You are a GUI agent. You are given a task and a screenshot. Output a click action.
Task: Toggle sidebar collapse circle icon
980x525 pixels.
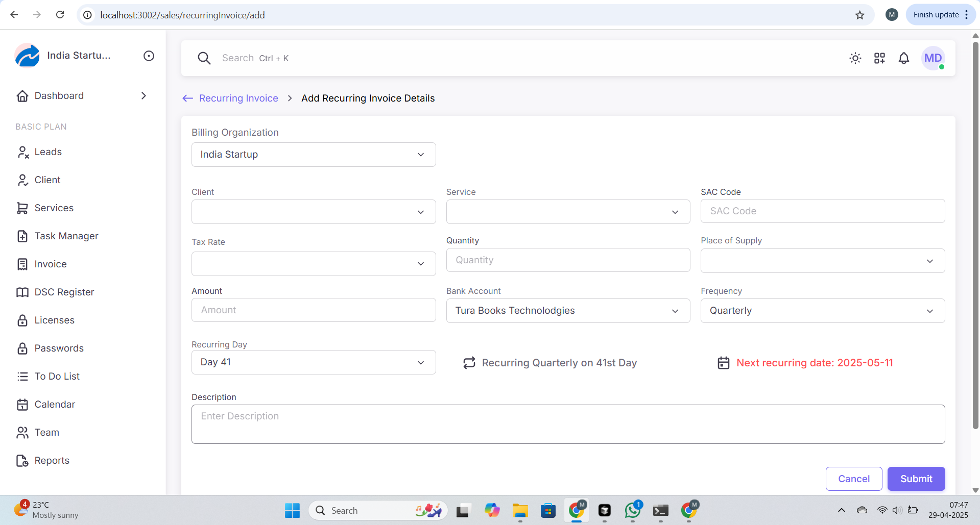coord(149,56)
